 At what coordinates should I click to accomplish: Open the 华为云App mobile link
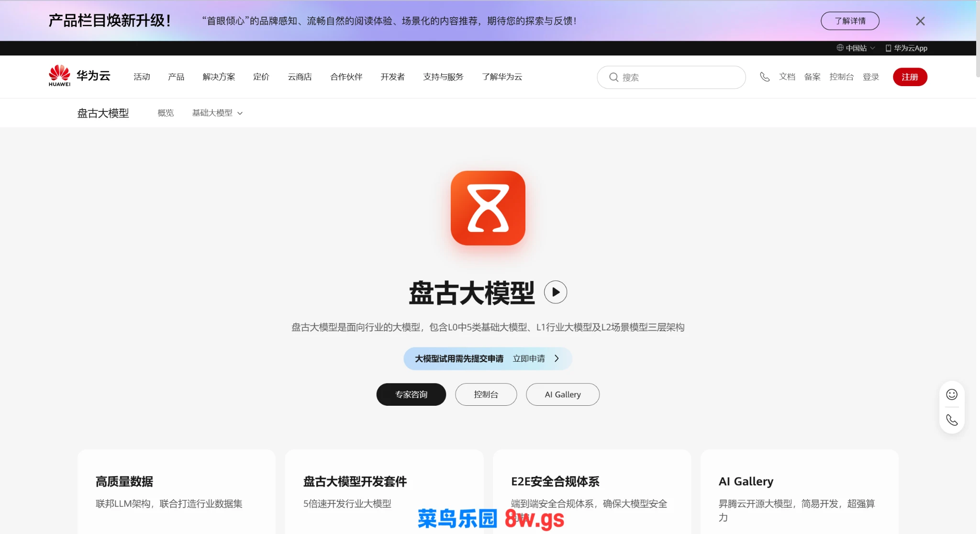point(906,48)
